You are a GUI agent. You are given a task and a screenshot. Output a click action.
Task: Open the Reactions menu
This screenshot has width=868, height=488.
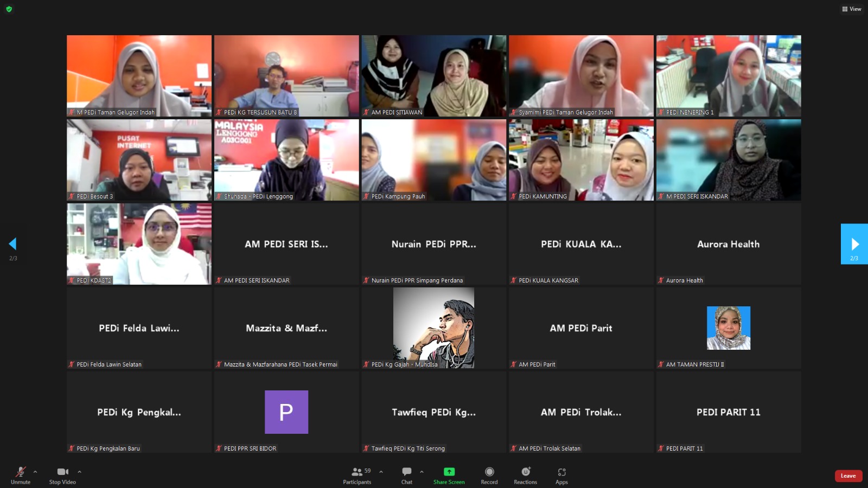[x=525, y=472]
